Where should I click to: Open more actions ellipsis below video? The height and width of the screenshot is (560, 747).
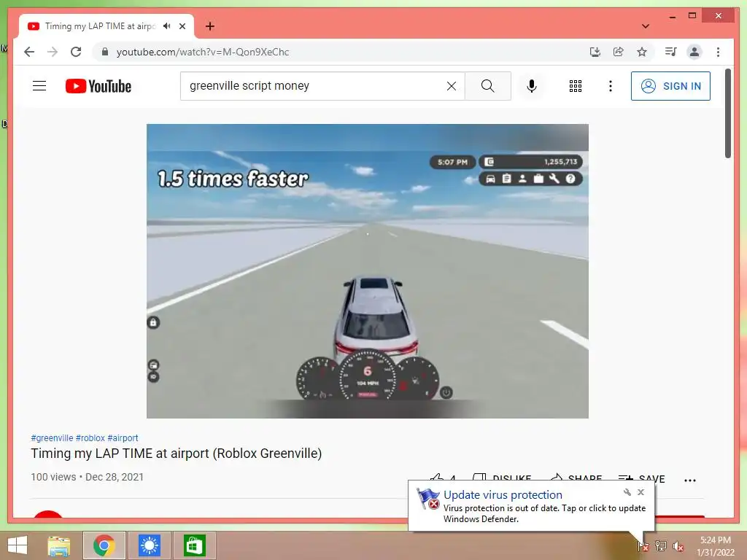690,480
